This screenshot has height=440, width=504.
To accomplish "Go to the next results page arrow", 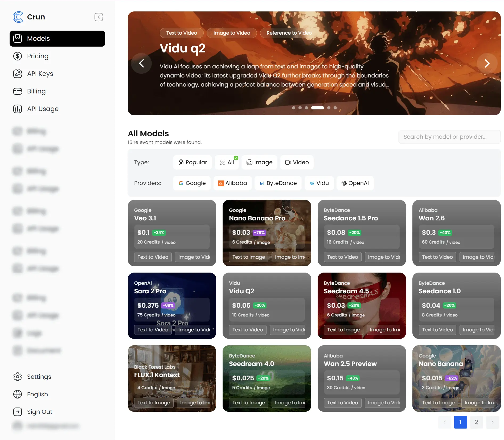I will pos(493,422).
